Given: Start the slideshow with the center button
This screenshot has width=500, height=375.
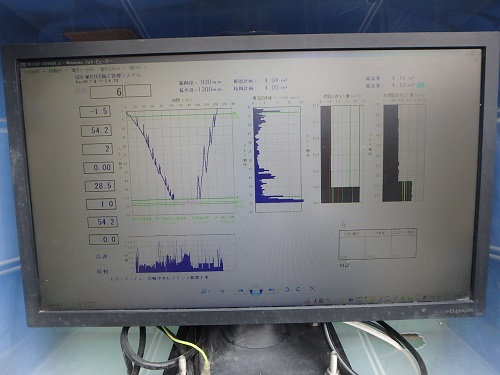Looking at the screenshot, I should click(256, 290).
